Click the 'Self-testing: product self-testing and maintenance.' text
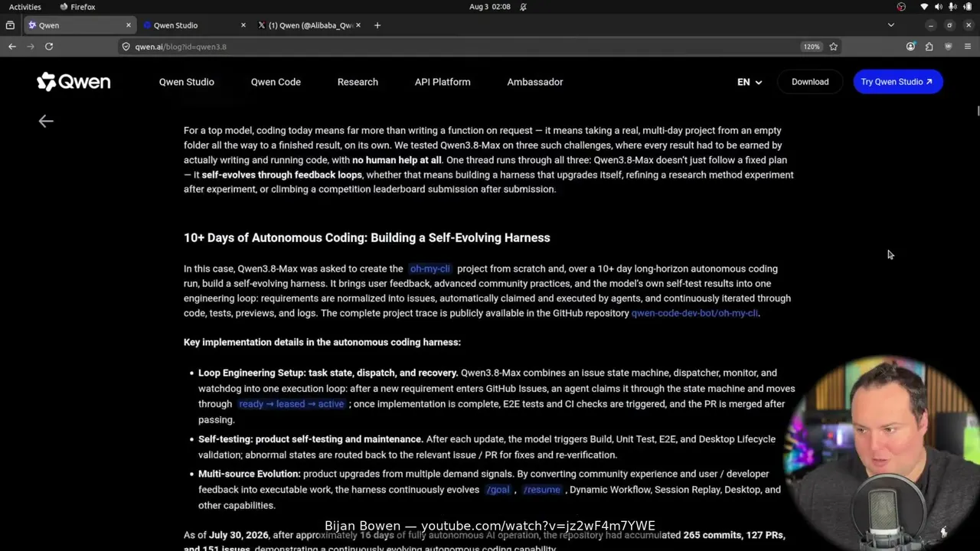 tap(311, 439)
